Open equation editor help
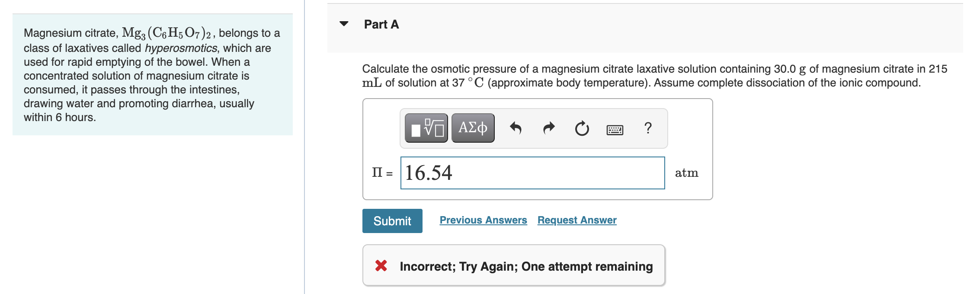Viewport: 980px width, 294px height. click(x=647, y=128)
